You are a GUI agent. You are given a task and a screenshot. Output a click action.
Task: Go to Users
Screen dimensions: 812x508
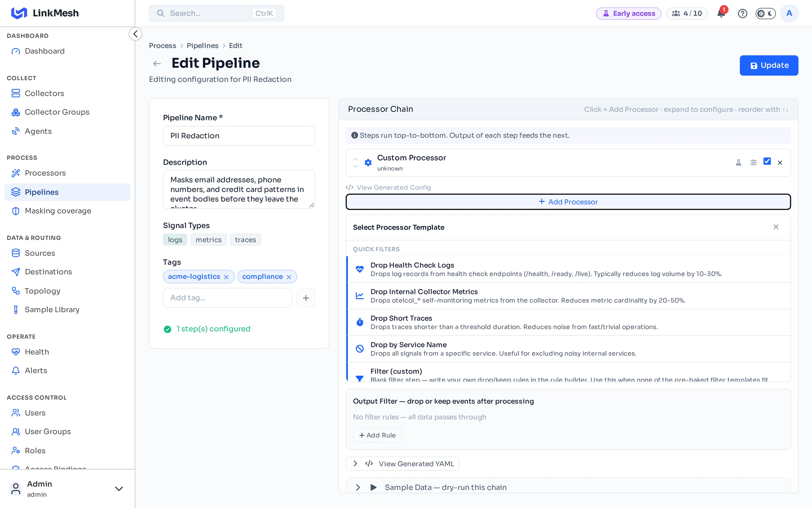click(x=67, y=413)
